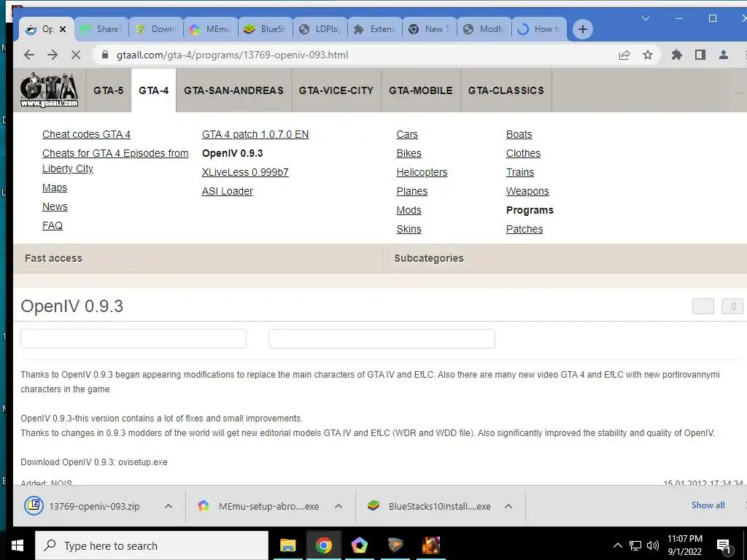
Task: Click the Windows search box
Action: pos(152,545)
